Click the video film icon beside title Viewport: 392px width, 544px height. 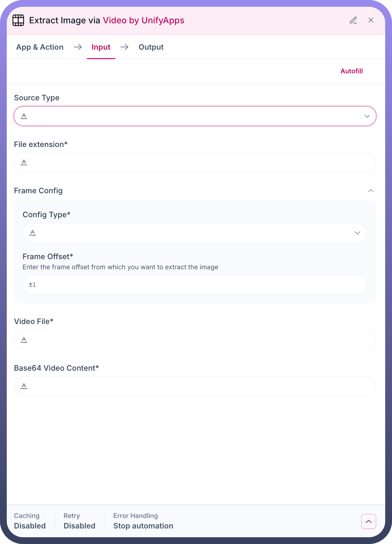(18, 20)
